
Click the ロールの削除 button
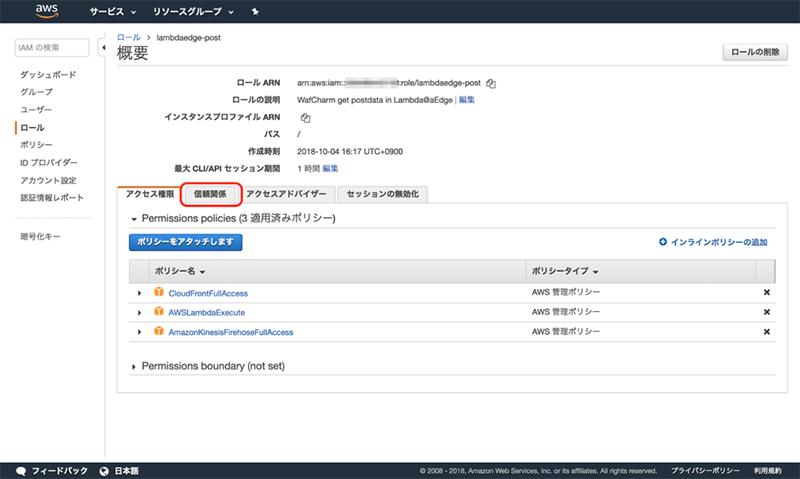[755, 52]
